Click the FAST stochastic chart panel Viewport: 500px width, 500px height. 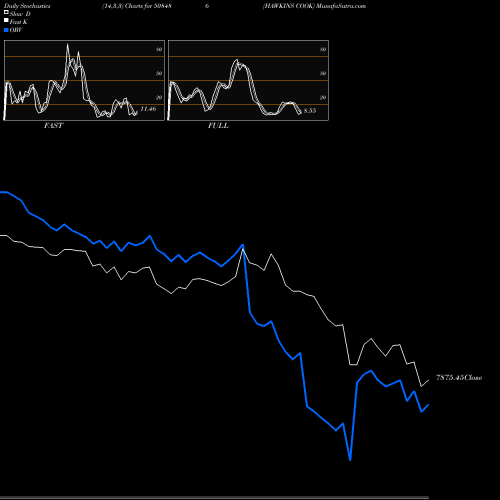(84, 80)
